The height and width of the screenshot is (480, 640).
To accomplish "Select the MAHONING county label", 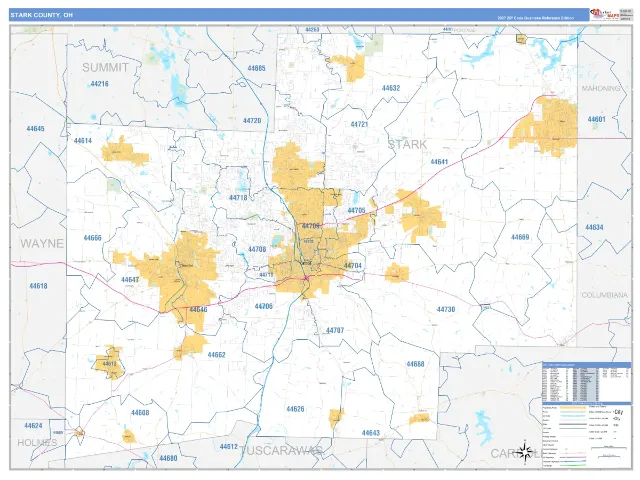I will coord(600,88).
